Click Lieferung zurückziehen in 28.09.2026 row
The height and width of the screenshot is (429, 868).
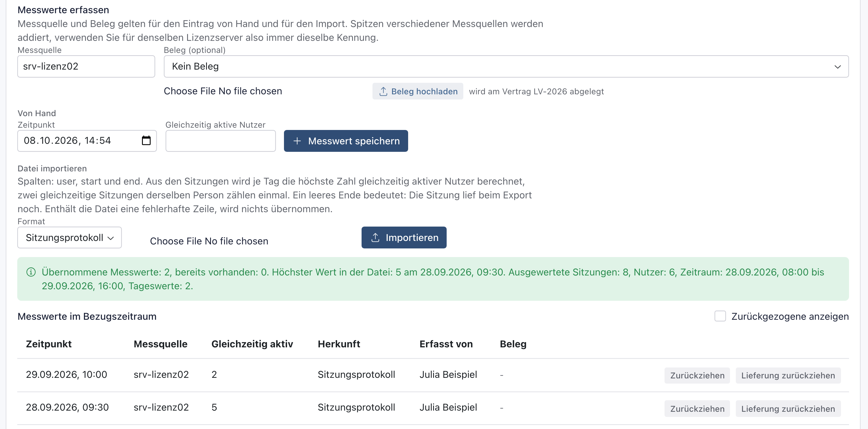coord(788,409)
